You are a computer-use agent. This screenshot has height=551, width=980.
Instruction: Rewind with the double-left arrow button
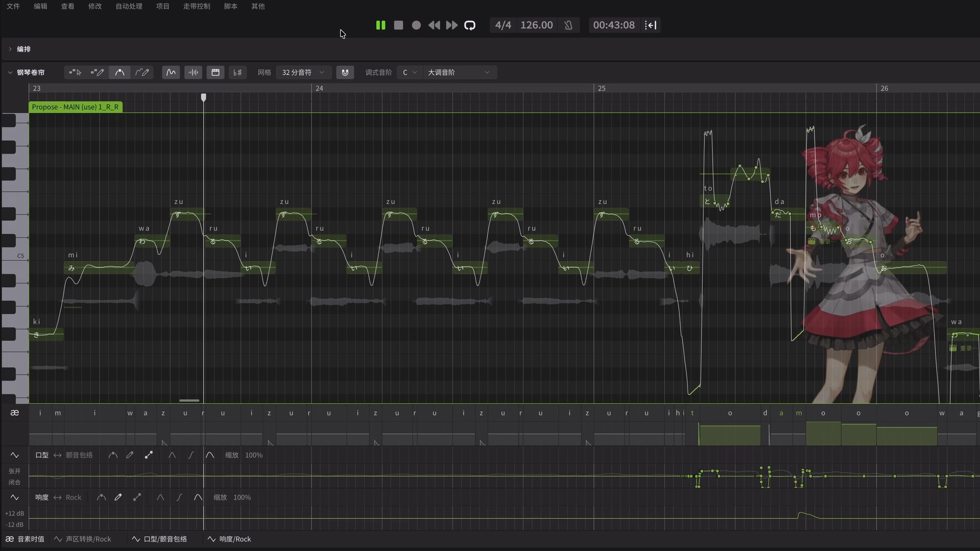point(434,25)
